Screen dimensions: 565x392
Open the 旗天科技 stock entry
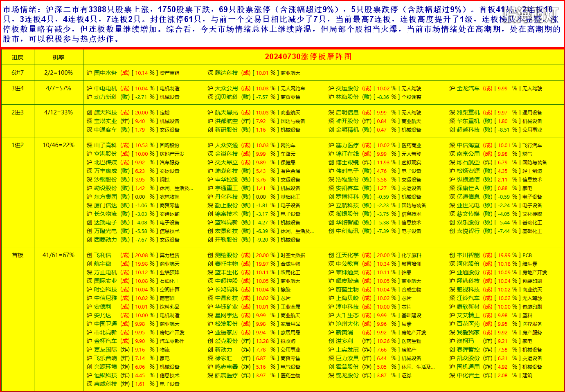tap(105, 112)
